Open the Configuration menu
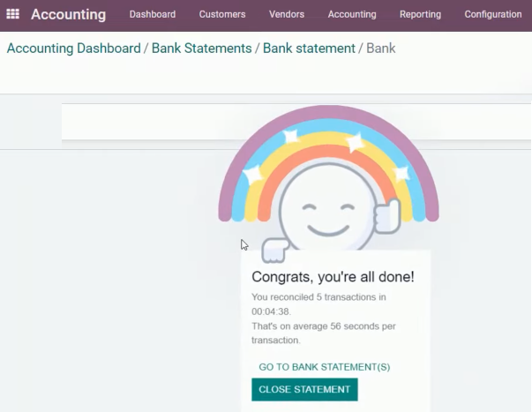The height and width of the screenshot is (412, 532). (493, 14)
